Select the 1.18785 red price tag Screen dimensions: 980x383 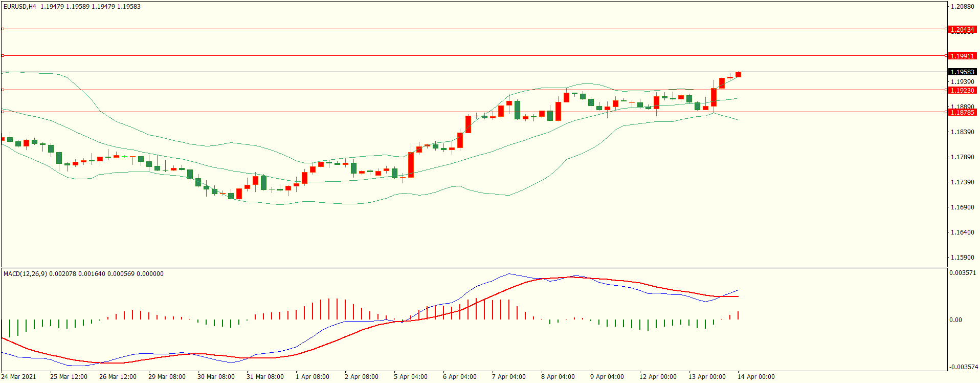pyautogui.click(x=962, y=112)
